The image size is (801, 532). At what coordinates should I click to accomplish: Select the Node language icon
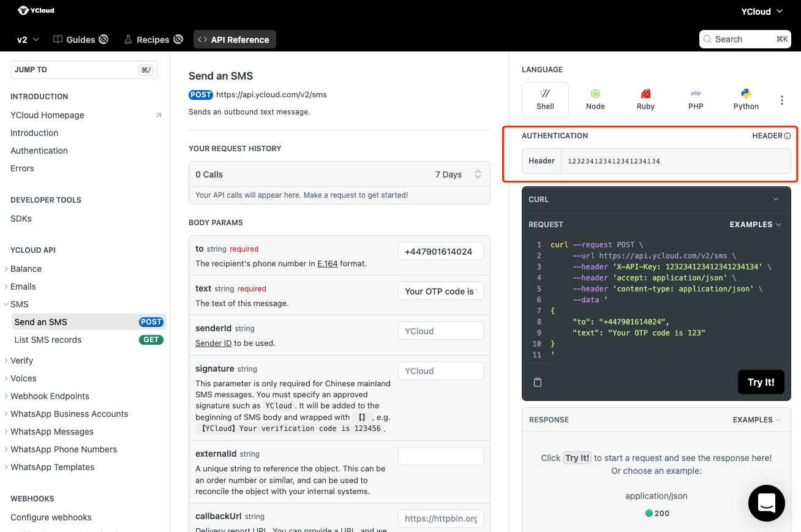point(595,99)
